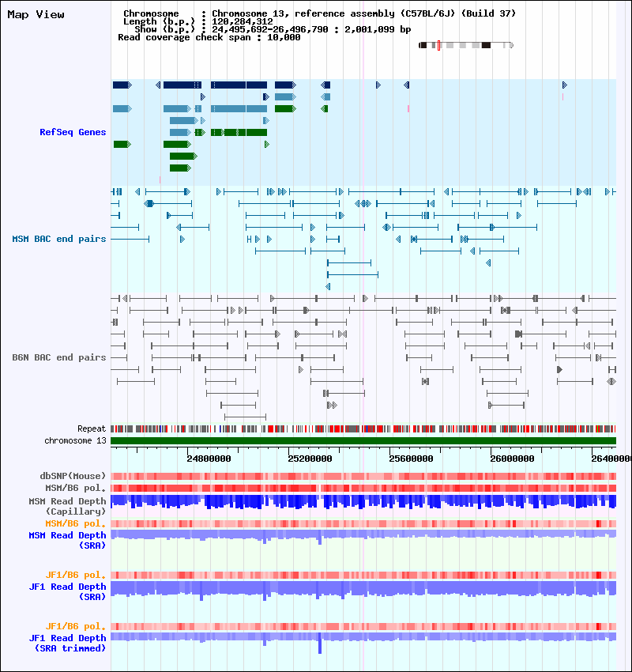Click the 'Read coverage check span : 10,000' text

pyautogui.click(x=209, y=37)
